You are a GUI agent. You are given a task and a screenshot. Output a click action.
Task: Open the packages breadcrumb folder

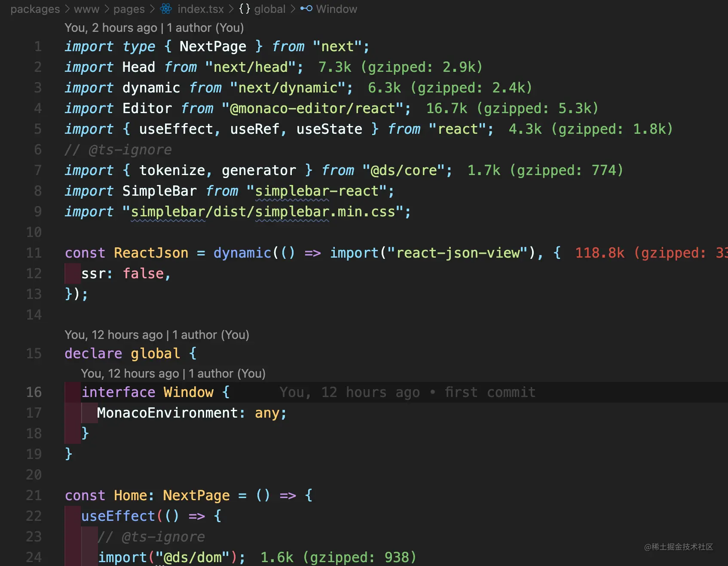click(x=35, y=9)
